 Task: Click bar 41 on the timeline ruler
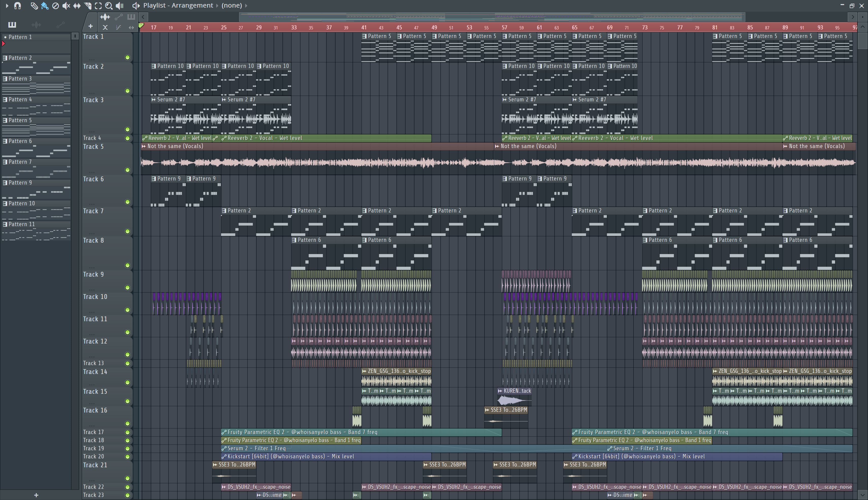click(x=364, y=27)
